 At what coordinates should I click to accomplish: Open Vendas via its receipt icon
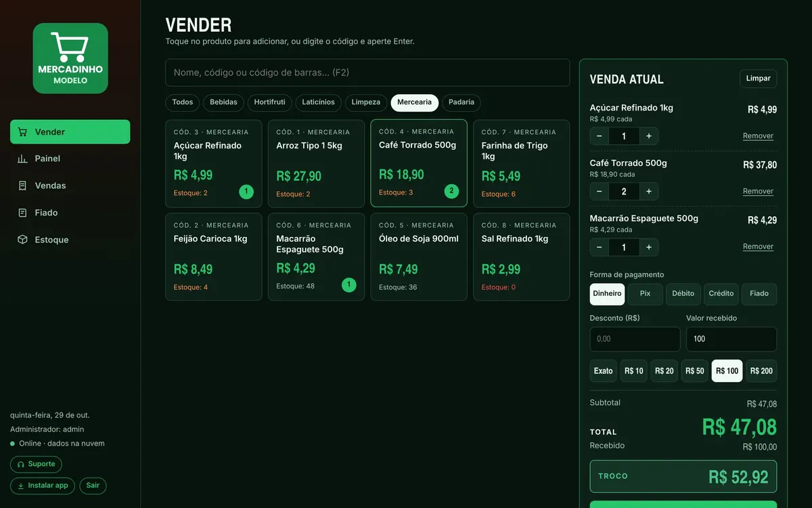tap(23, 186)
